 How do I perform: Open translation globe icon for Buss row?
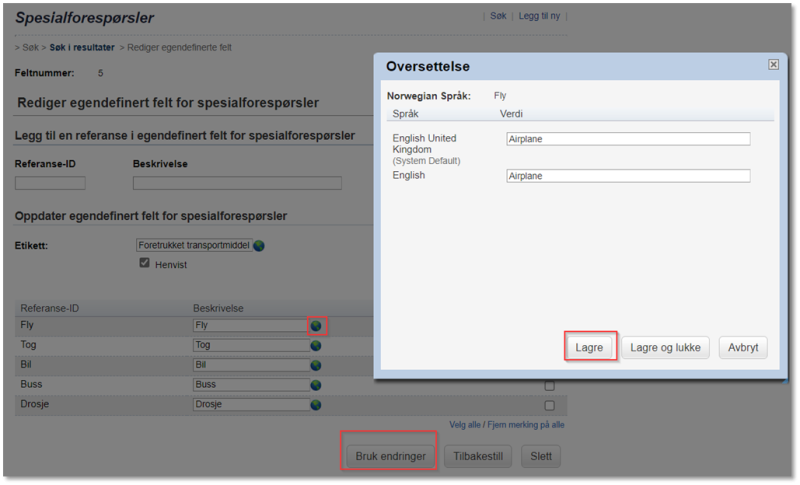[316, 386]
